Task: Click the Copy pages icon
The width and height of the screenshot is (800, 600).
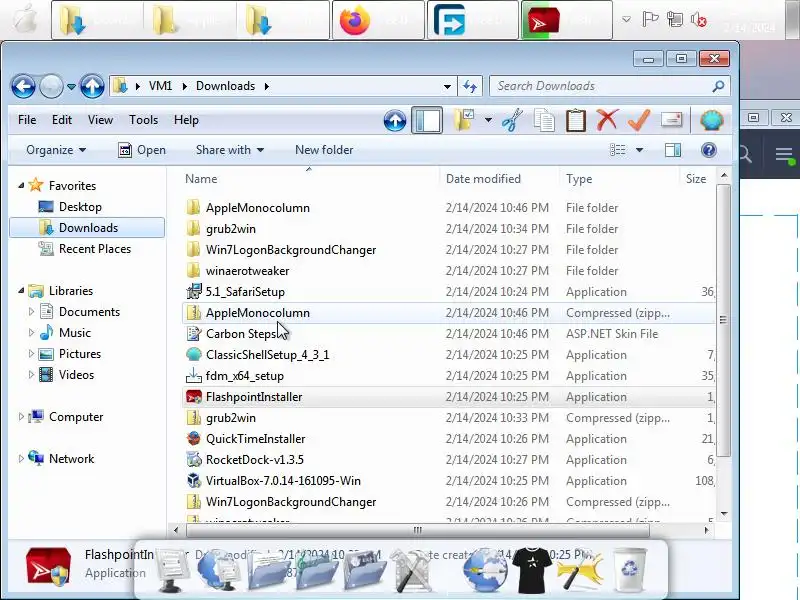Action: [544, 120]
